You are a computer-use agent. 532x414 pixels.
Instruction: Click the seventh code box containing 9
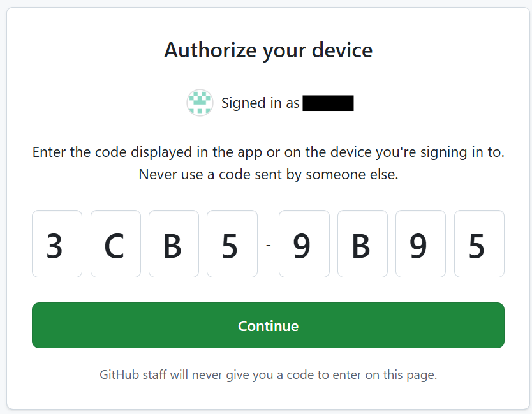(x=420, y=244)
